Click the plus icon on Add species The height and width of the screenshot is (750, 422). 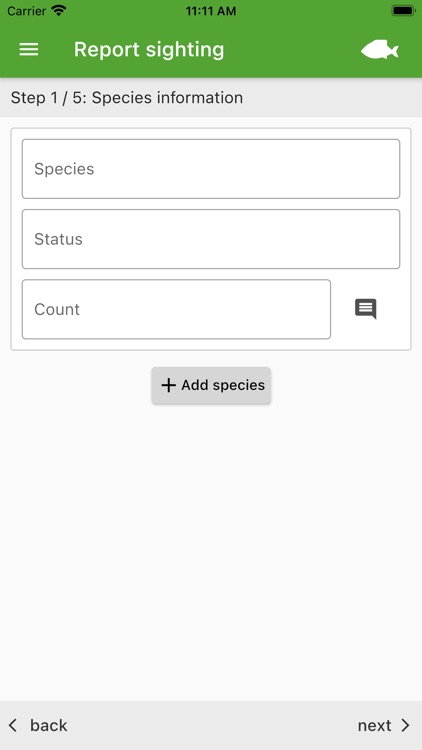168,385
